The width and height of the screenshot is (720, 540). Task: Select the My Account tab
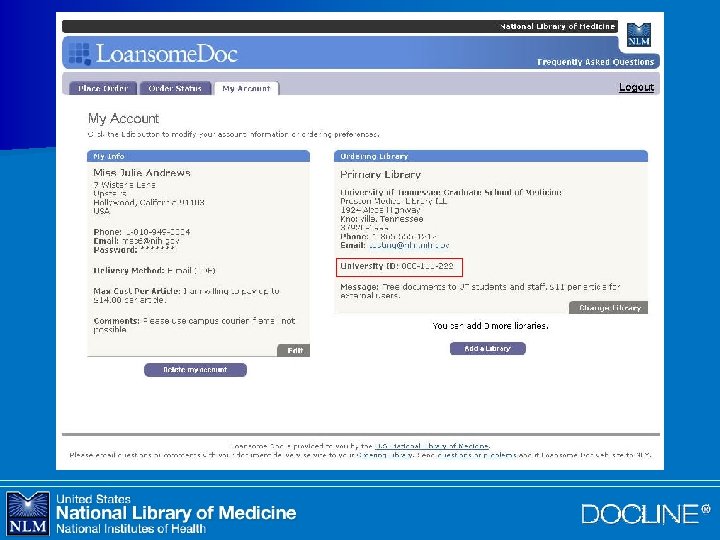tap(246, 88)
